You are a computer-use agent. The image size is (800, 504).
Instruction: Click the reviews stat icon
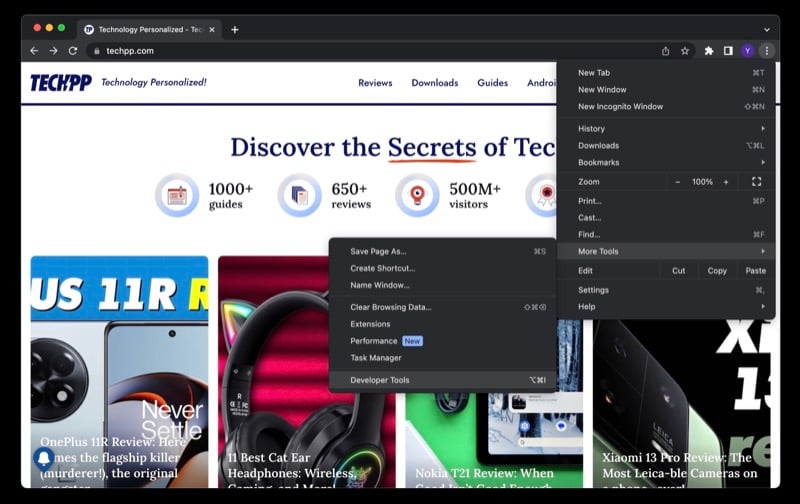point(299,195)
